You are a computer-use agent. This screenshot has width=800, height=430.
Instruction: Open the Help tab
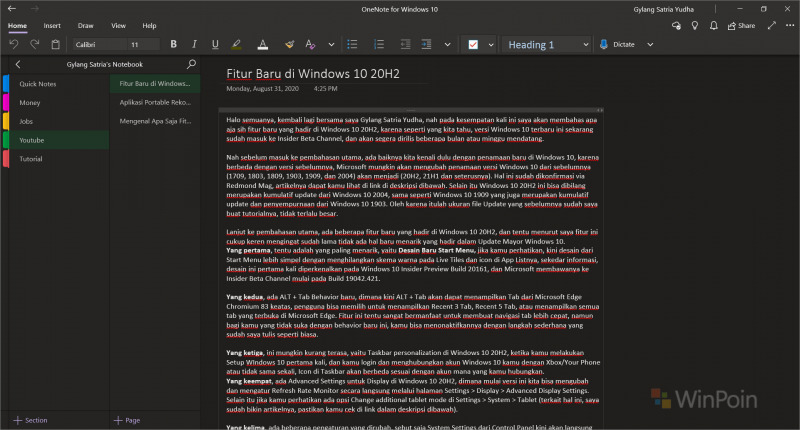149,26
